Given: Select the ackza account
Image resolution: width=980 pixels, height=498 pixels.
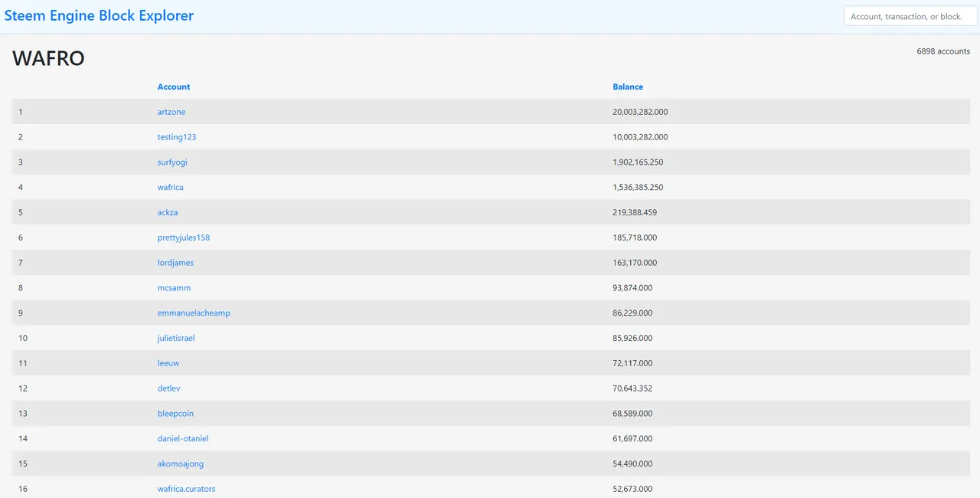Looking at the screenshot, I should 168,212.
